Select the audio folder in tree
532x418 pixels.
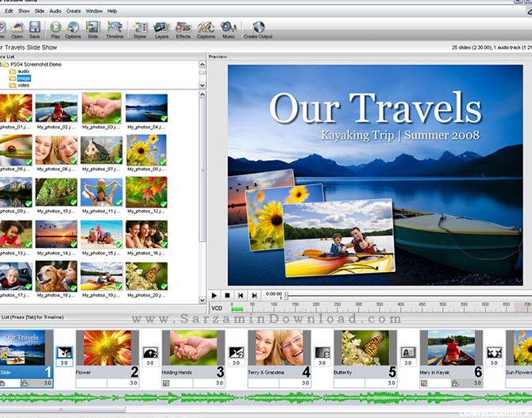click(23, 71)
